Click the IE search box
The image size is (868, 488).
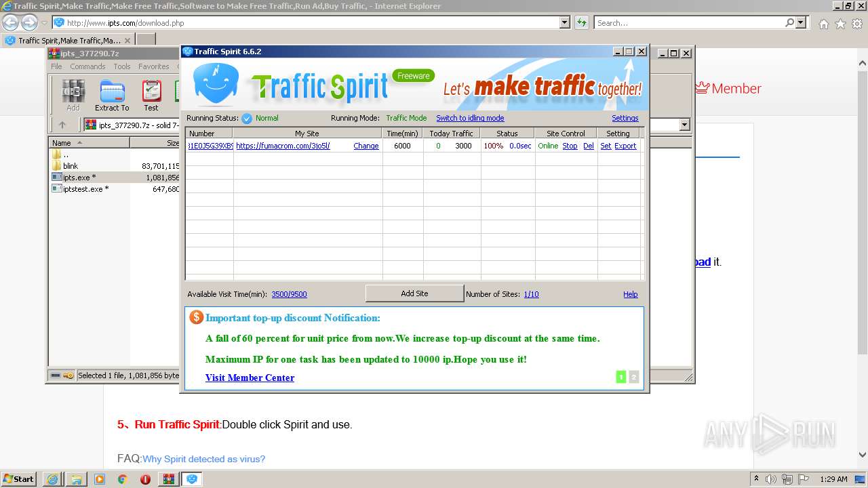tap(688, 22)
